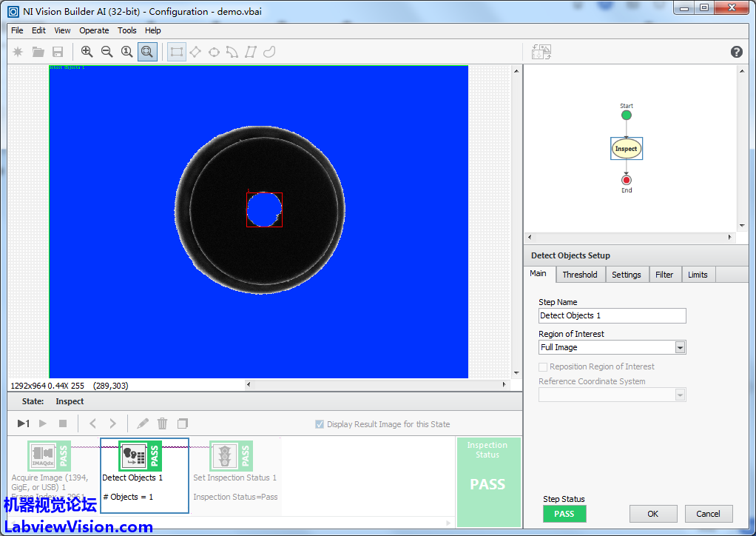Click image viewer vertical scrollbar up arrow
Image resolution: width=756 pixels, height=536 pixels.
point(516,71)
